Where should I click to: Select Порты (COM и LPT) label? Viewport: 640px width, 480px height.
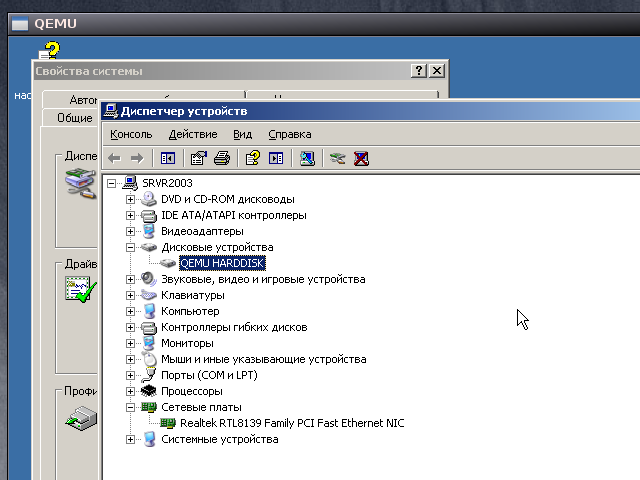click(209, 375)
